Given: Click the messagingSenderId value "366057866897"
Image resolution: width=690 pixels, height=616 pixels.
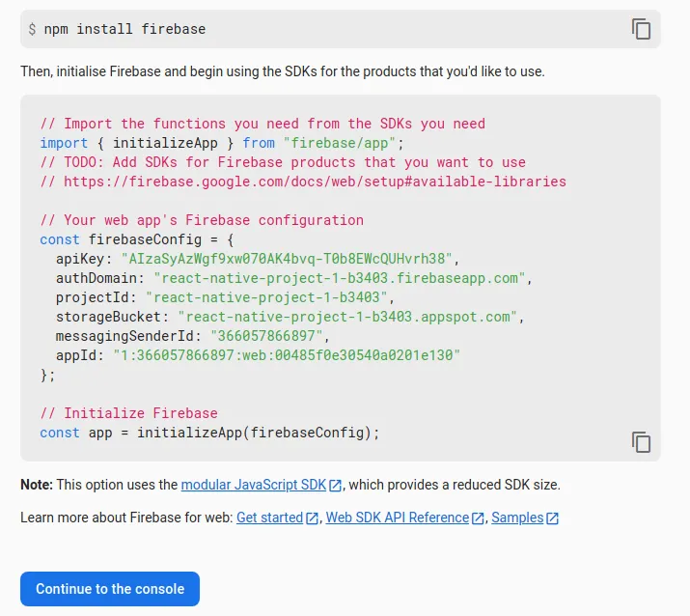Looking at the screenshot, I should point(266,336).
